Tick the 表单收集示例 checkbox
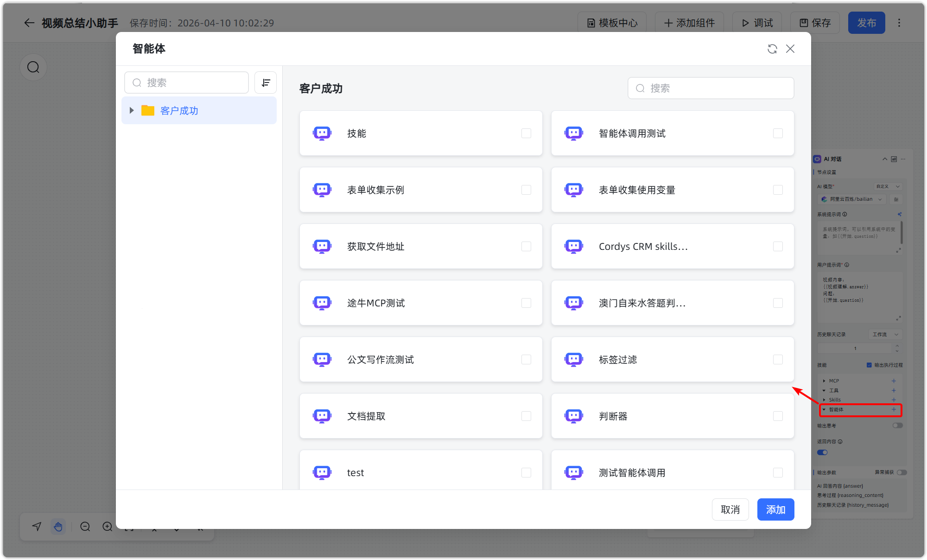The image size is (927, 560). (x=526, y=190)
